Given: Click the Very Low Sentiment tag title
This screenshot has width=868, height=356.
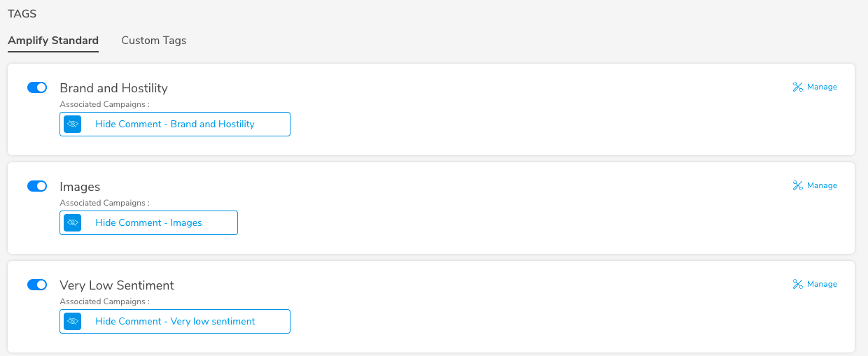Looking at the screenshot, I should point(117,285).
